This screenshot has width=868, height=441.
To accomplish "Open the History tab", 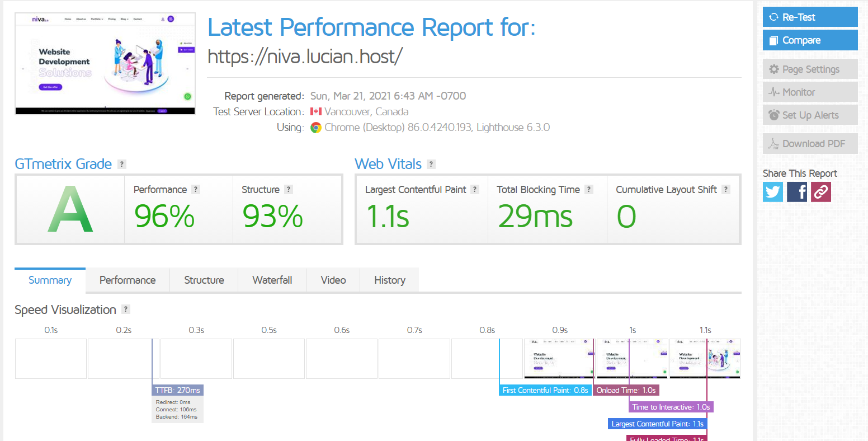I will pyautogui.click(x=389, y=280).
